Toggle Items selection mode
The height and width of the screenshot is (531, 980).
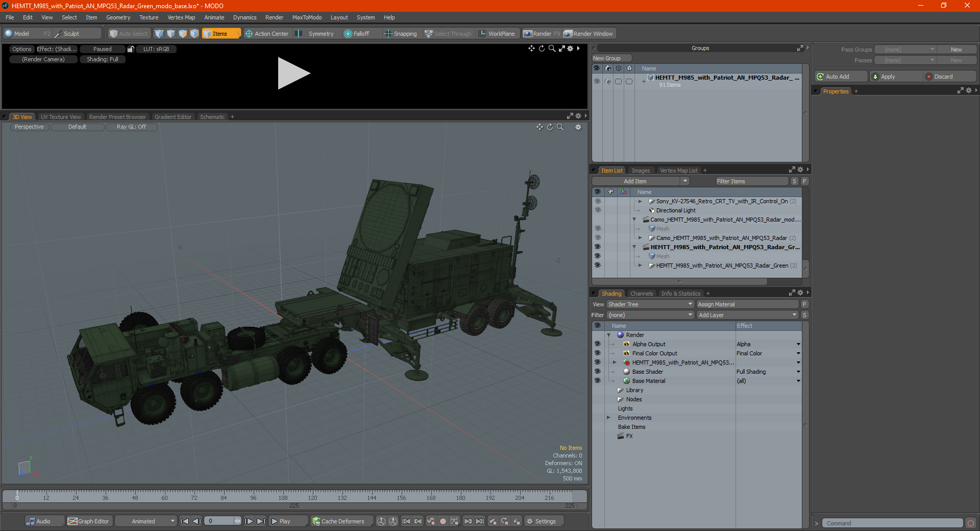click(x=221, y=34)
